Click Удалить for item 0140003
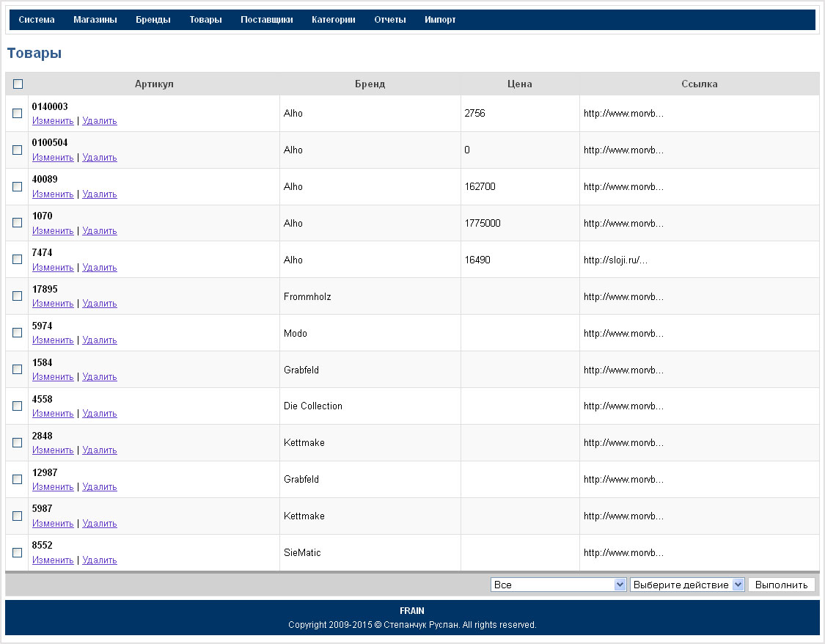 100,121
